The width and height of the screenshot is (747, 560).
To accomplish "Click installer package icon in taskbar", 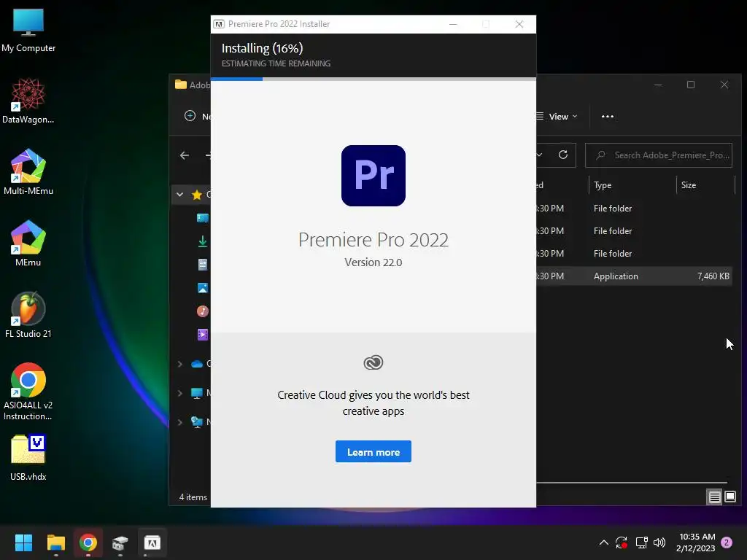I will pos(120,542).
